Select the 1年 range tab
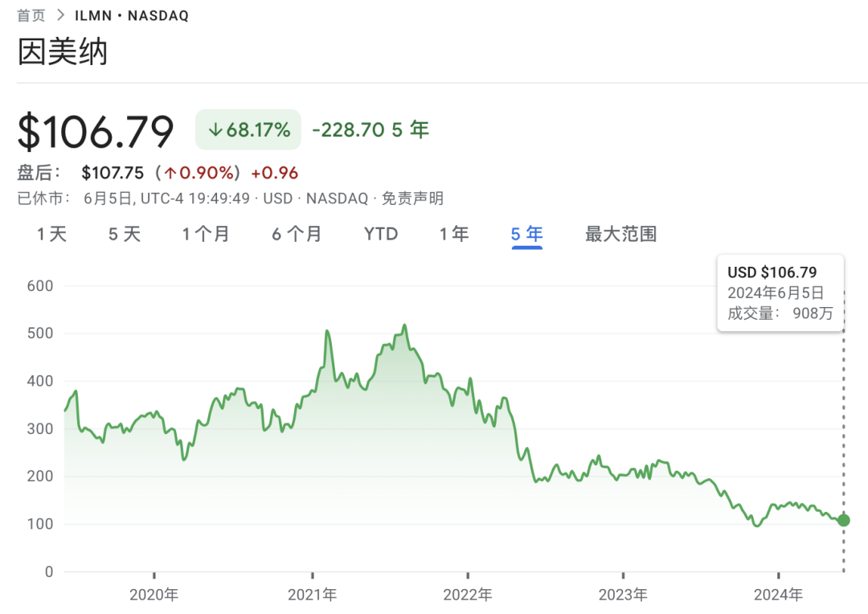868x614 pixels. coord(454,234)
